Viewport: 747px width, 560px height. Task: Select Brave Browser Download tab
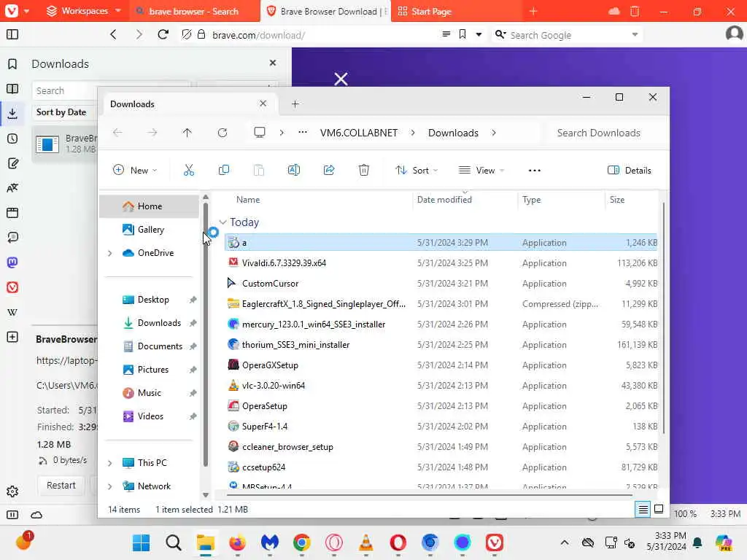(x=325, y=12)
